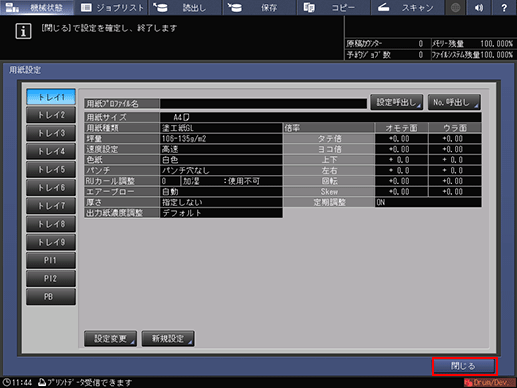Viewport: 517px width, 388px height.
Task: Open the スキャン tab
Action: point(407,7)
